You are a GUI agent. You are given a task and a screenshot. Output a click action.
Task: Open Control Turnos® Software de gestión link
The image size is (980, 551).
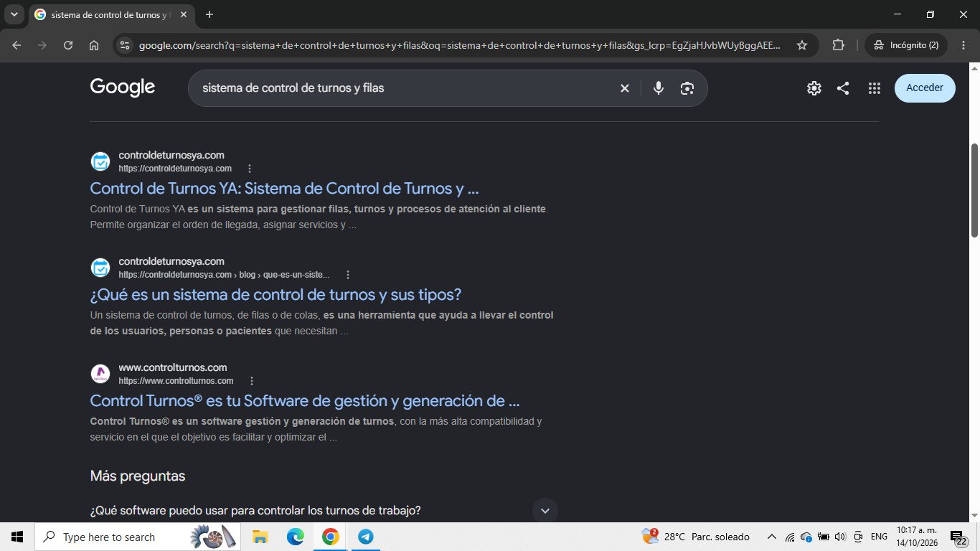coord(305,401)
